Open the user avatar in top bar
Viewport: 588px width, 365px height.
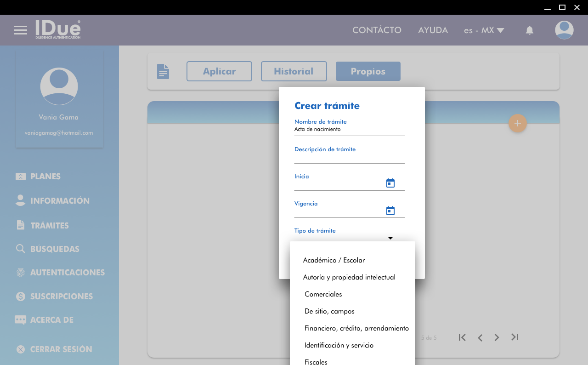point(564,30)
